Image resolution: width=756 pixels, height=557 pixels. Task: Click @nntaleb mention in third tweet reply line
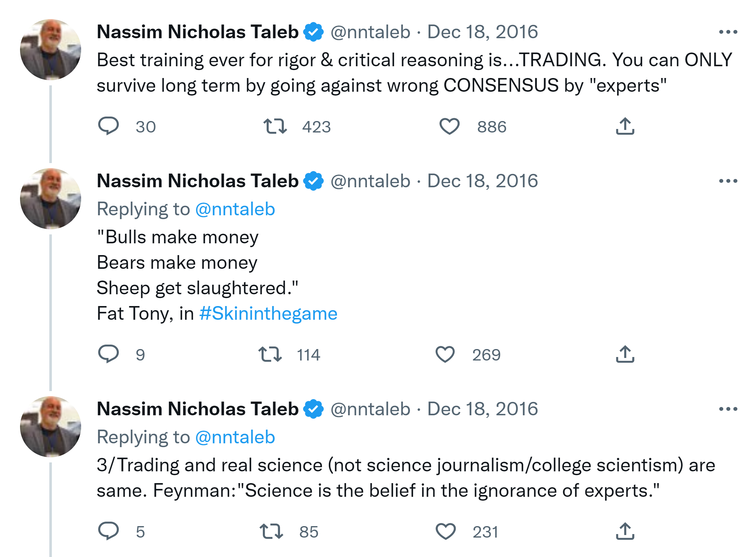235,437
